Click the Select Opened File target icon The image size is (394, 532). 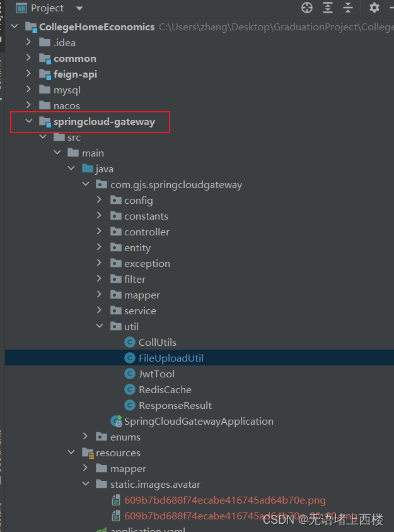(x=307, y=8)
